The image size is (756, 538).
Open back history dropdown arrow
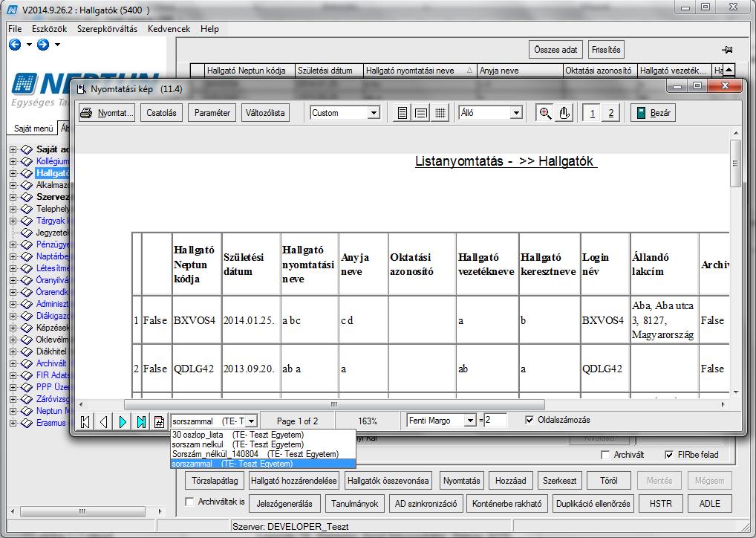point(29,45)
